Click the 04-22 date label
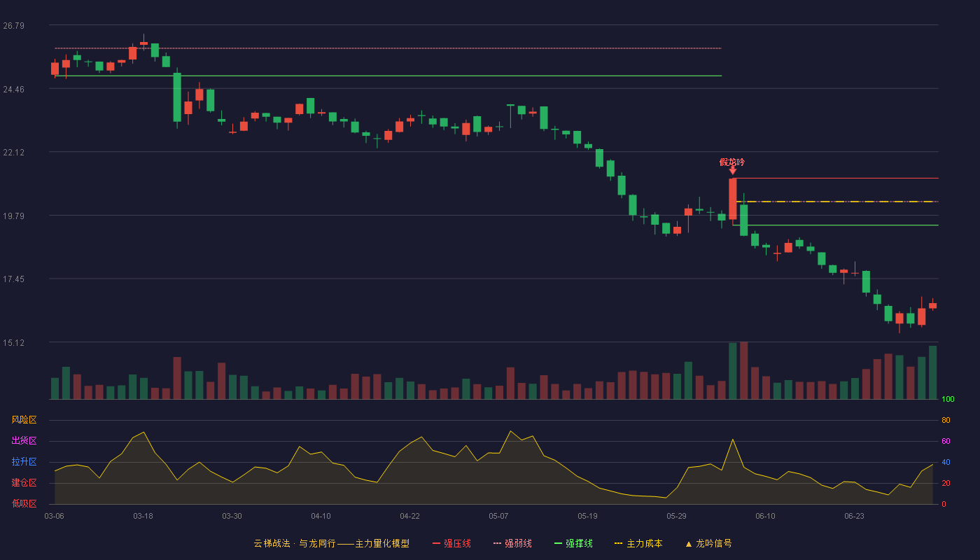The height and width of the screenshot is (560, 980). [x=409, y=516]
